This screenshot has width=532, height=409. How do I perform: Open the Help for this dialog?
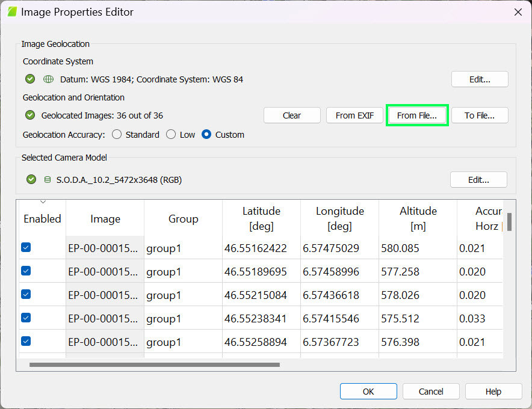(493, 391)
